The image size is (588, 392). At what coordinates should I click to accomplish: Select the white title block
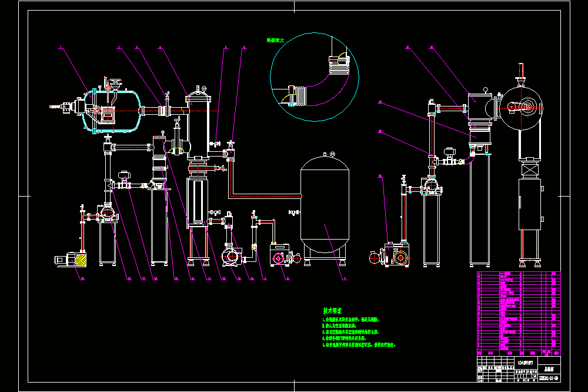(x=519, y=369)
